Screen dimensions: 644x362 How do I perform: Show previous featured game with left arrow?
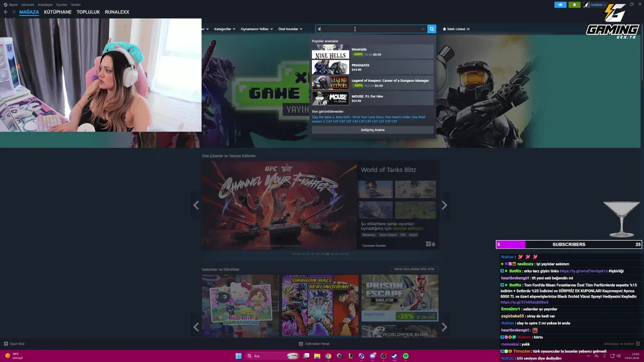(x=196, y=205)
